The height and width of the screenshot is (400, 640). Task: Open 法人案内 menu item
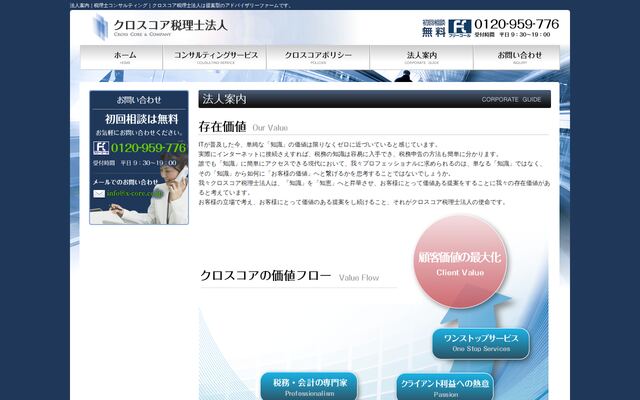422,57
